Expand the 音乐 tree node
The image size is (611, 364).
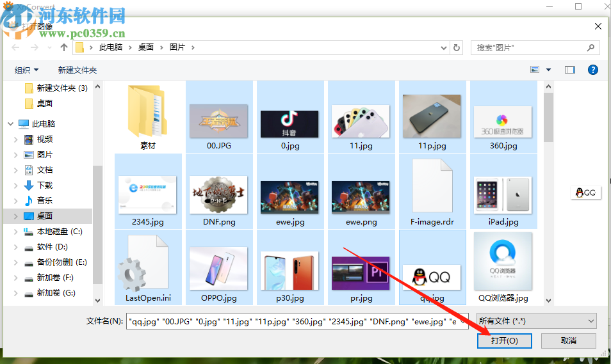tap(16, 200)
